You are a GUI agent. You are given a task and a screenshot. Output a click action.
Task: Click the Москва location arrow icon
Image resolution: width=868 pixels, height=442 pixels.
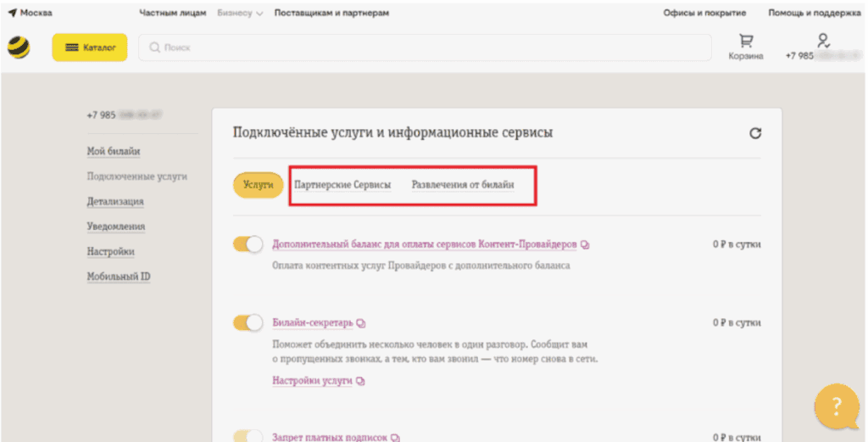(12, 13)
